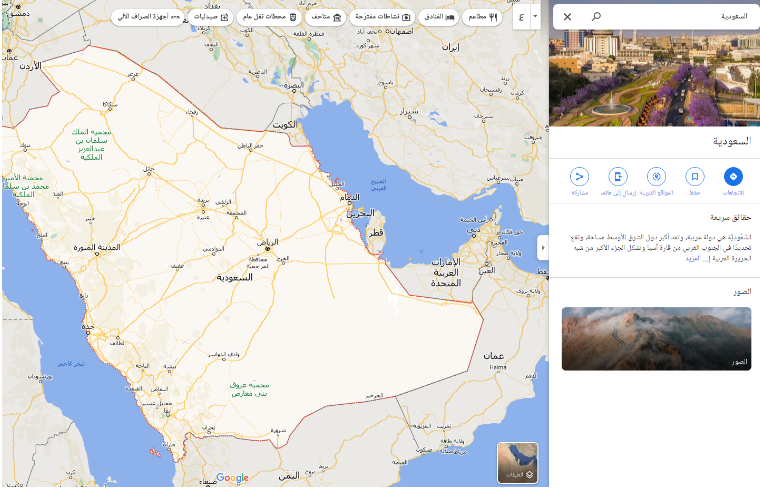Click the إيران country label on map
The image size is (760, 489).
(451, 47)
